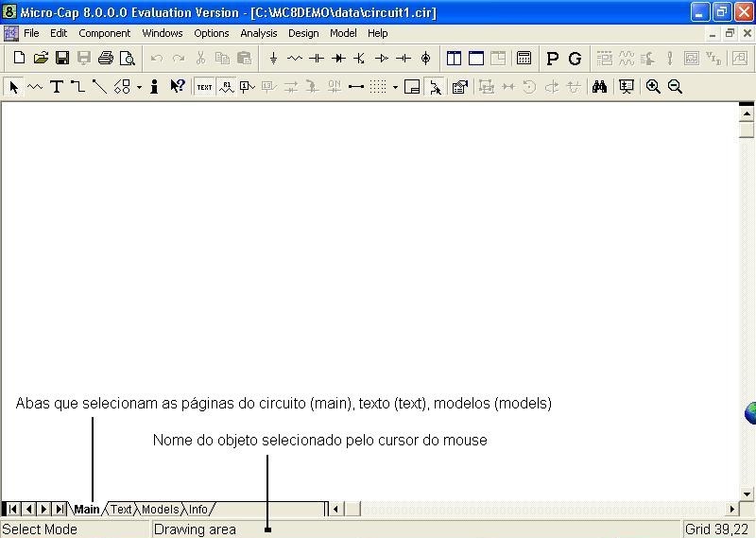Place the circular source component
The image size is (756, 538).
click(425, 59)
